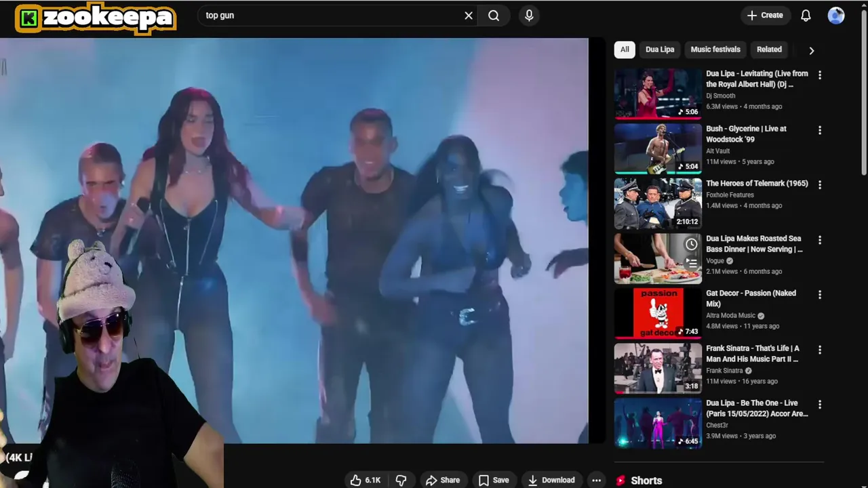Open Bush Glycerine Woodstock '99 thumbnail
The width and height of the screenshot is (868, 488).
pyautogui.click(x=658, y=148)
